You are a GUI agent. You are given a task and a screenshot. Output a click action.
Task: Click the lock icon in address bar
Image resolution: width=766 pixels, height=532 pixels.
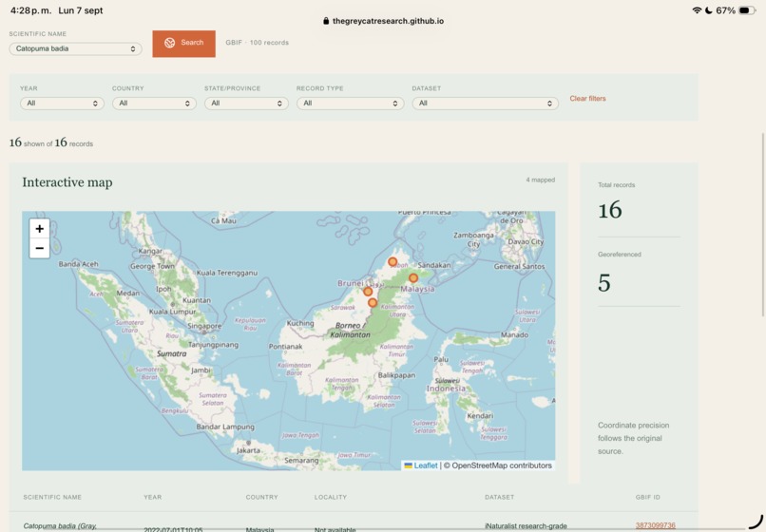pos(326,21)
